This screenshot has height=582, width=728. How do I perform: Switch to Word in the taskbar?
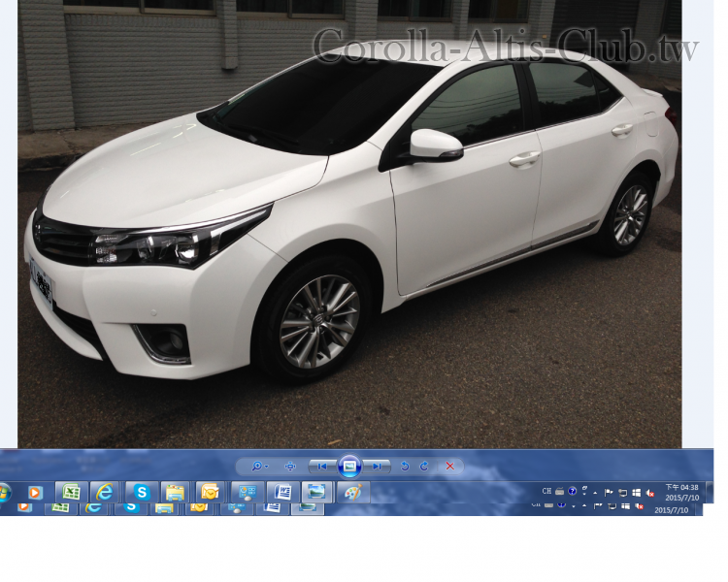(x=282, y=493)
